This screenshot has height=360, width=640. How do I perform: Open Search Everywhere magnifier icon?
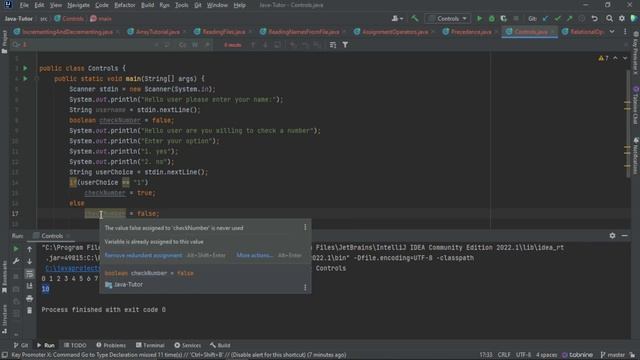[x=609, y=19]
